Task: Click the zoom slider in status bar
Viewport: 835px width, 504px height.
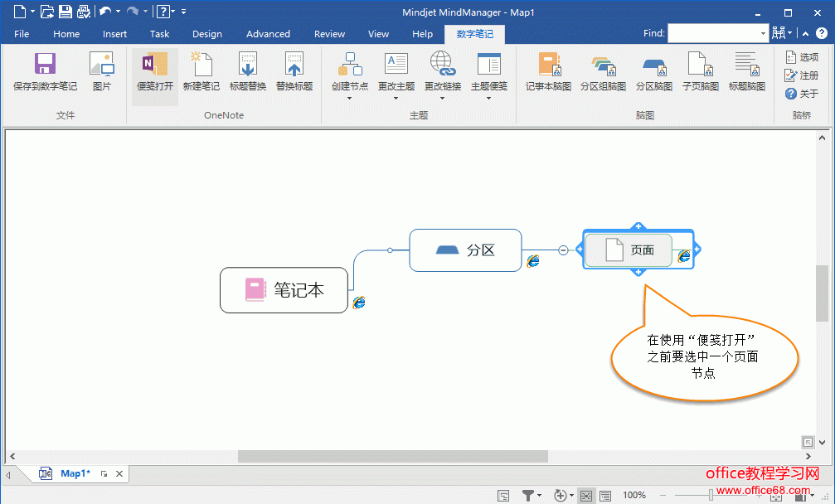Action: [x=710, y=496]
